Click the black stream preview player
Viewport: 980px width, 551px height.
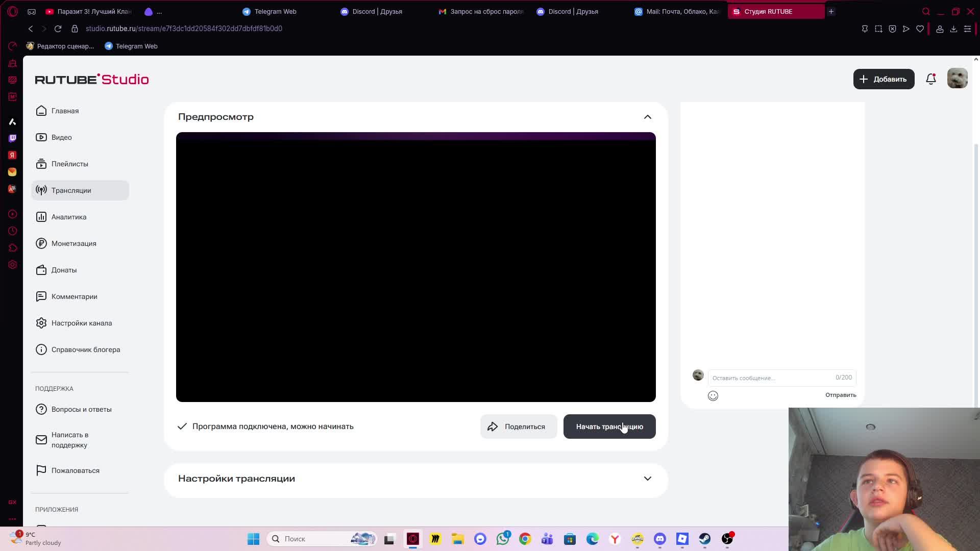pos(415,267)
